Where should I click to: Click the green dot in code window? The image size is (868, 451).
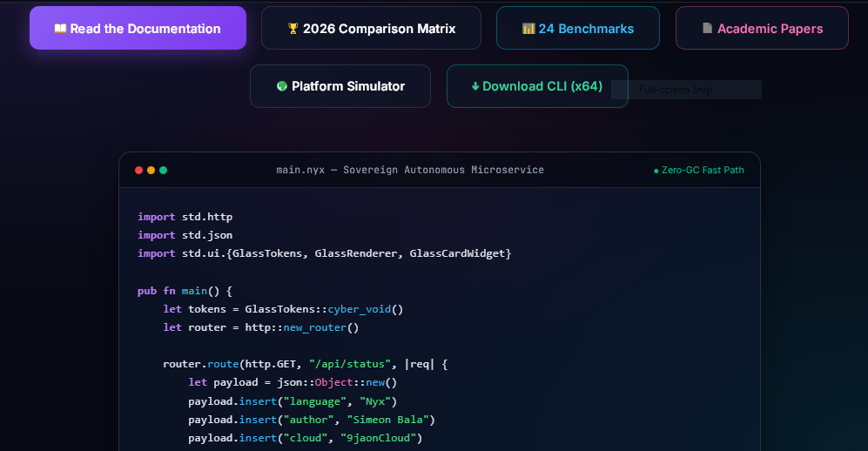tap(164, 170)
